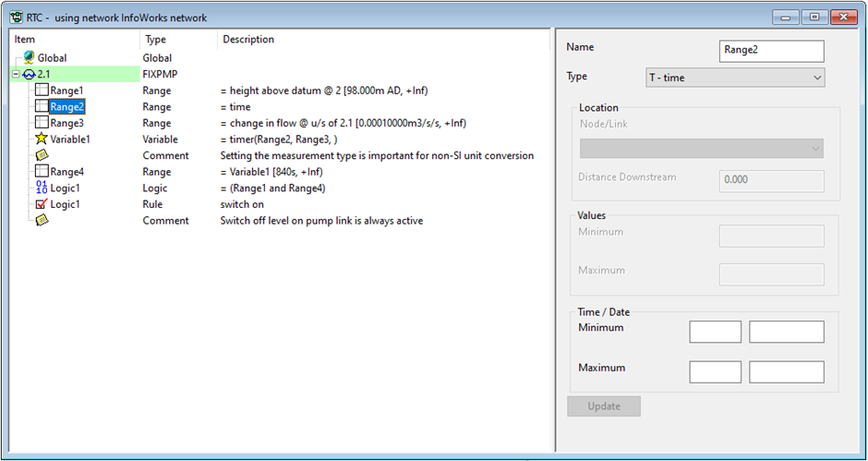Click description '= change in flow @ u/s of 2.1'
The width and height of the screenshot is (868, 461).
(x=344, y=123)
